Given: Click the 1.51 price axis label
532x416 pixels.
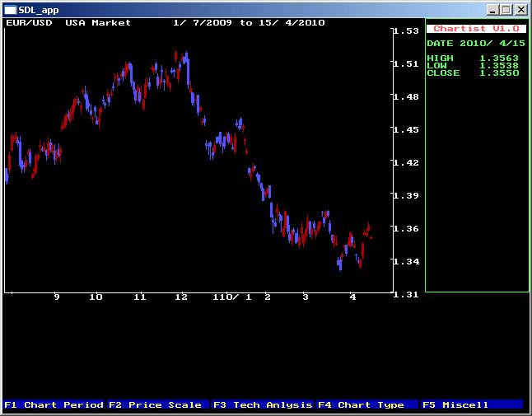Looking at the screenshot, I should (407, 63).
